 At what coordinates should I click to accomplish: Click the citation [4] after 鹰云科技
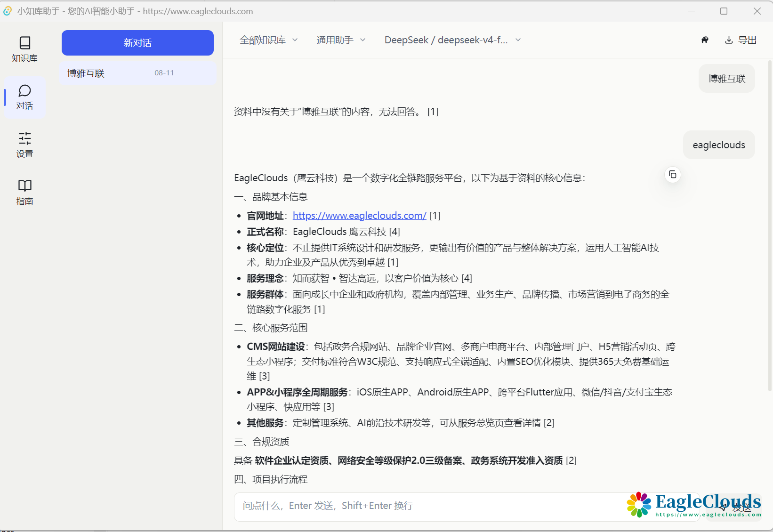click(395, 232)
